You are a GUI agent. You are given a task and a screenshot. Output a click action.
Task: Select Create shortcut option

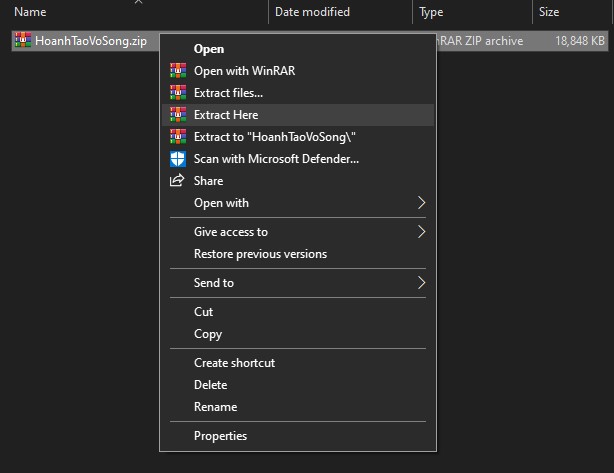point(234,363)
